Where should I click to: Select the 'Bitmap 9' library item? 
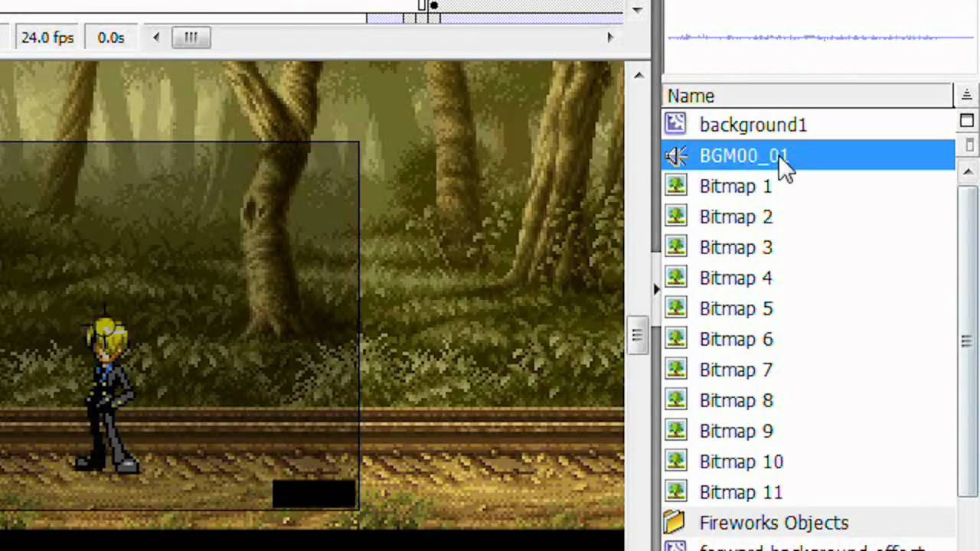tap(808, 431)
